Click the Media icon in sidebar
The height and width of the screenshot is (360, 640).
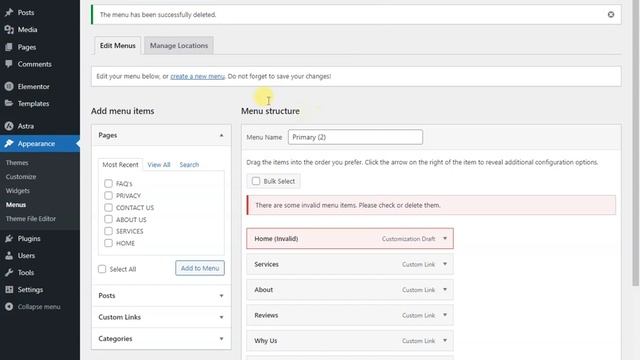click(9, 29)
